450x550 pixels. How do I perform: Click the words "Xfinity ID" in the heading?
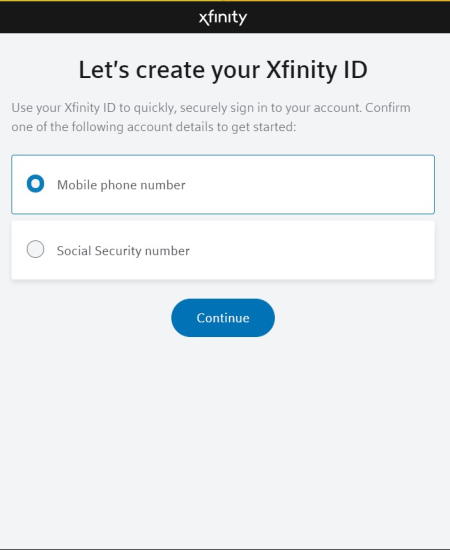coord(317,70)
